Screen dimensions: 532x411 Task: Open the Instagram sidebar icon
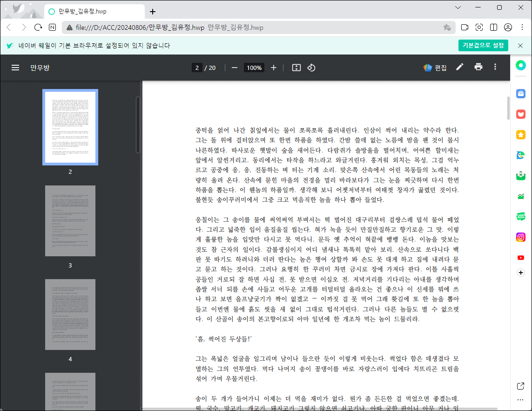(520, 237)
